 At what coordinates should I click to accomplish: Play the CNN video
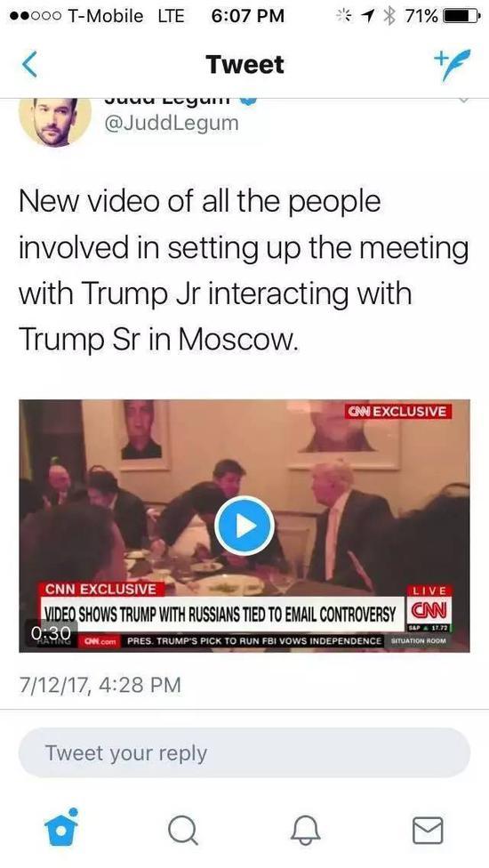click(x=244, y=526)
